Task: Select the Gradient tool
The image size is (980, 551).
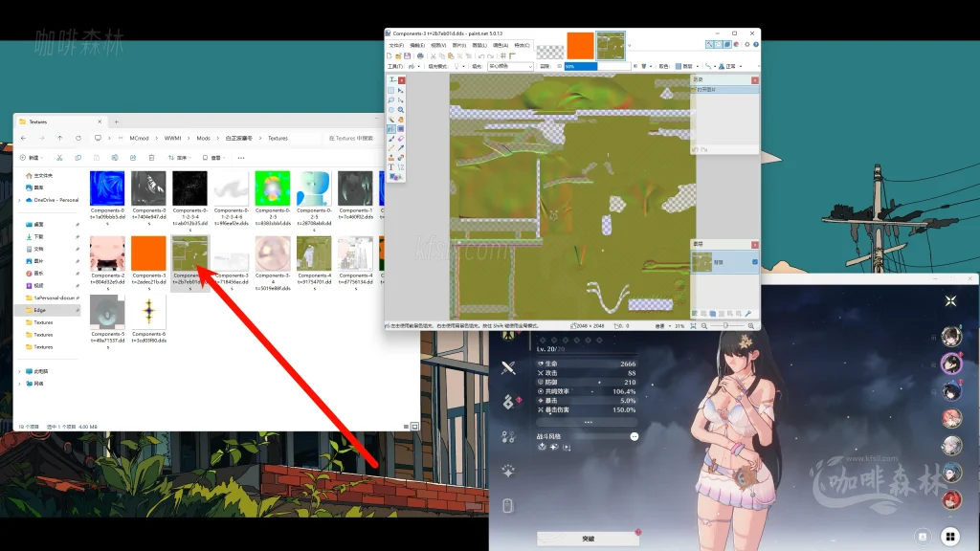Action: point(401,129)
